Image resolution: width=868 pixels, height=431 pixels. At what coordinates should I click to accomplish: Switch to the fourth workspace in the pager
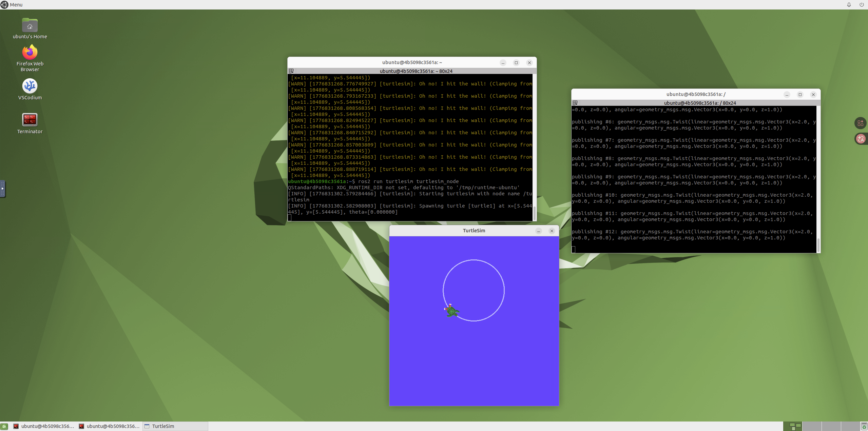point(850,426)
